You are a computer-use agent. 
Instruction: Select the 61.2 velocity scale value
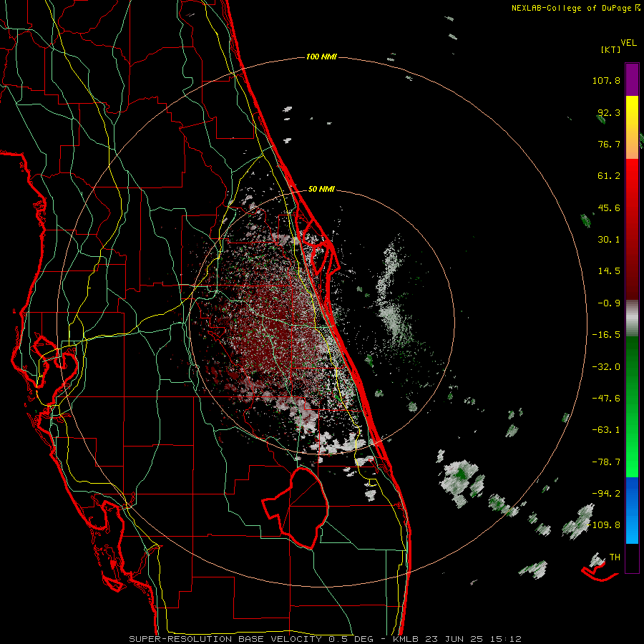(x=609, y=176)
